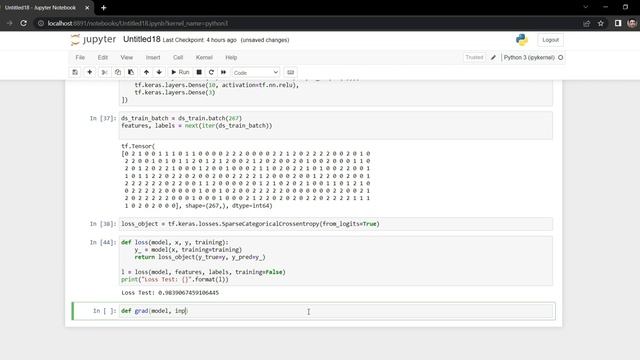Rename notebook title Untitled18
The image size is (640, 360).
click(x=142, y=39)
